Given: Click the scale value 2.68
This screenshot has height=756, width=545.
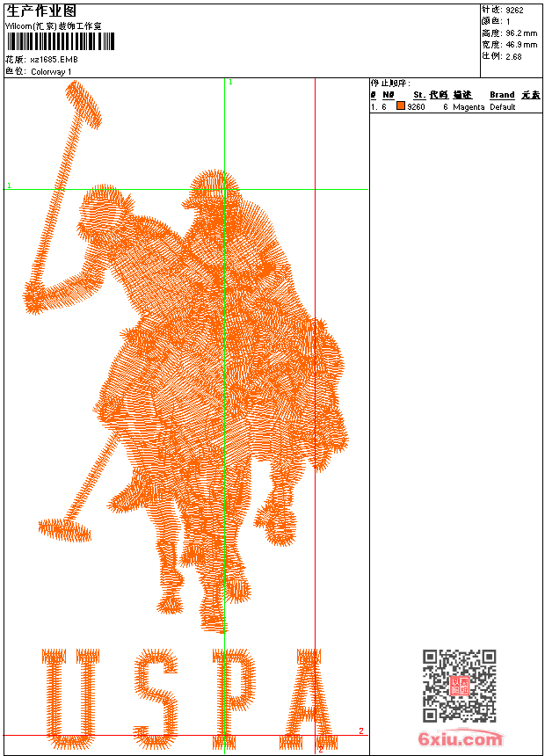Looking at the screenshot, I should 513,56.
